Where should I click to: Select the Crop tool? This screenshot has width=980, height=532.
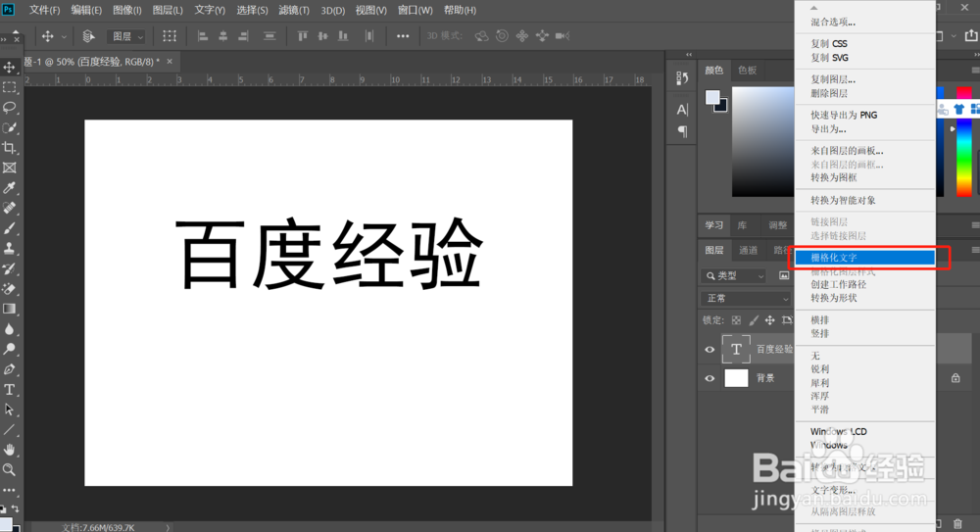tap(10, 148)
